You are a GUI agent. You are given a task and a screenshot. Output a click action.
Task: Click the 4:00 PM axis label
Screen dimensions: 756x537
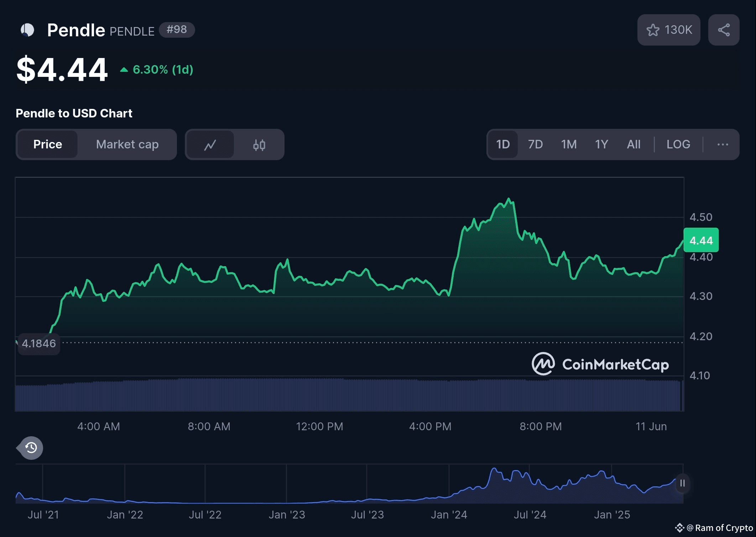click(x=430, y=426)
